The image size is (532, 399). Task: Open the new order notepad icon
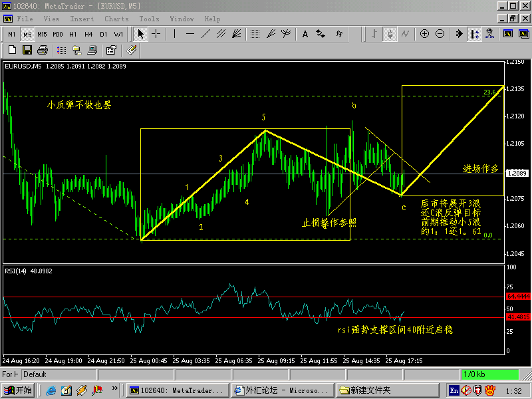[131, 51]
